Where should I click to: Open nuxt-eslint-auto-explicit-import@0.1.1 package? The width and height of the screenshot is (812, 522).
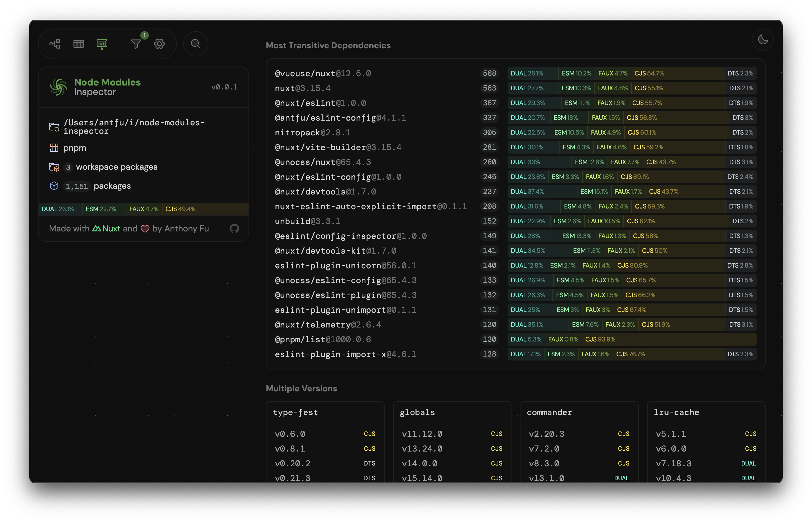[515, 206]
